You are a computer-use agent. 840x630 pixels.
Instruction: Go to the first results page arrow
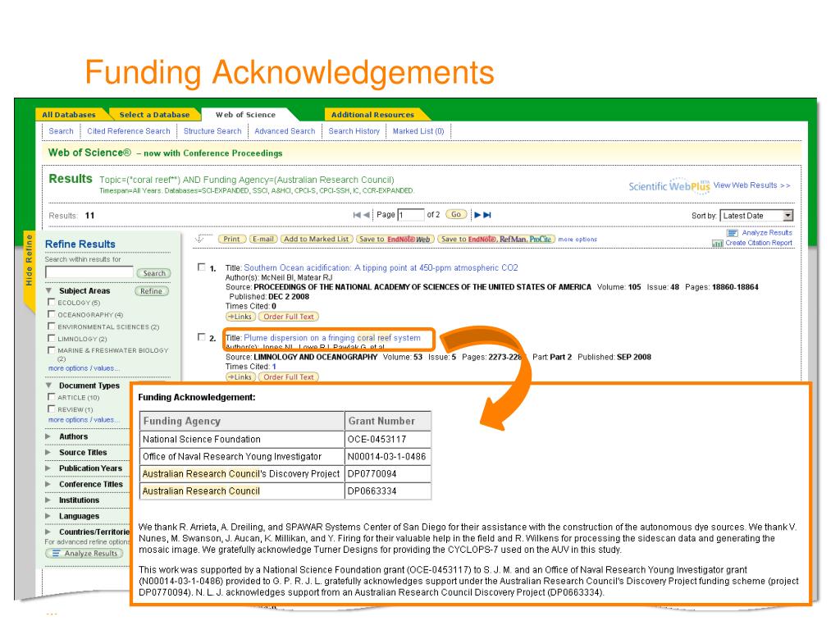[357, 215]
